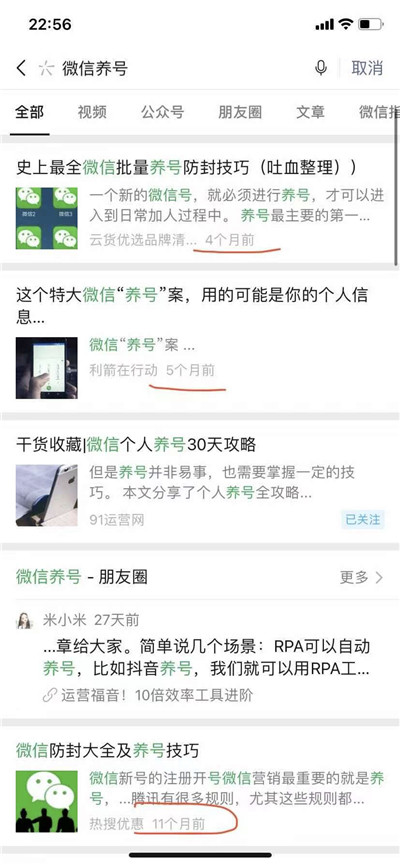Open the four WeChat logos thumbnail
Image resolution: width=400 pixels, height=865 pixels.
(46, 218)
